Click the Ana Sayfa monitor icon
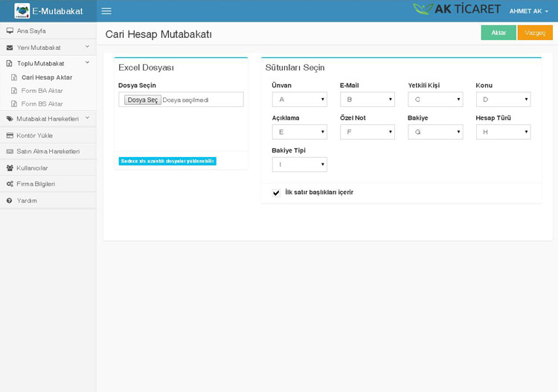558x392 pixels. tap(10, 31)
